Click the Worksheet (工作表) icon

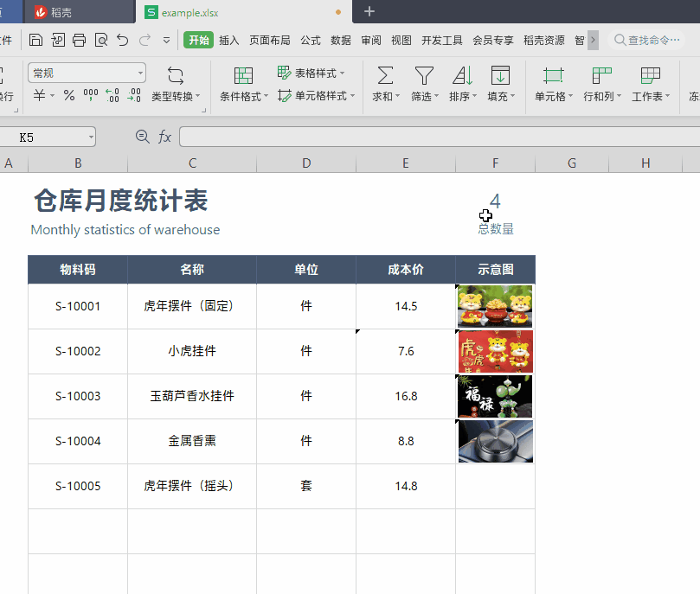[x=650, y=75]
